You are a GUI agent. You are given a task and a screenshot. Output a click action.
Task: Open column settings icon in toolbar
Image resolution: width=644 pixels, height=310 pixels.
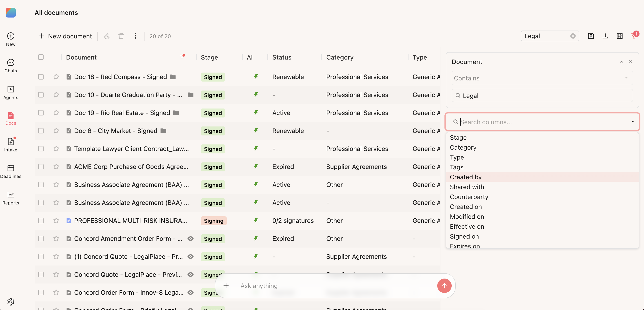[619, 36]
